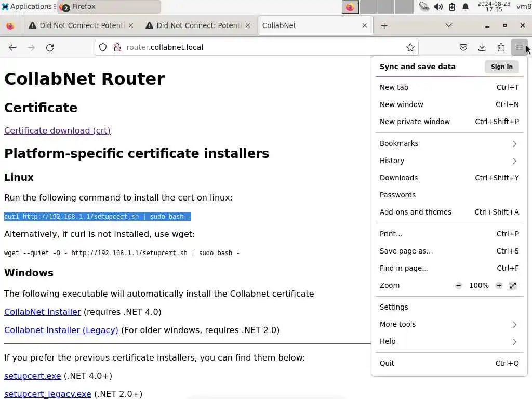The height and width of the screenshot is (399, 532).
Task: Click the forward navigation arrow
Action: (x=31, y=47)
